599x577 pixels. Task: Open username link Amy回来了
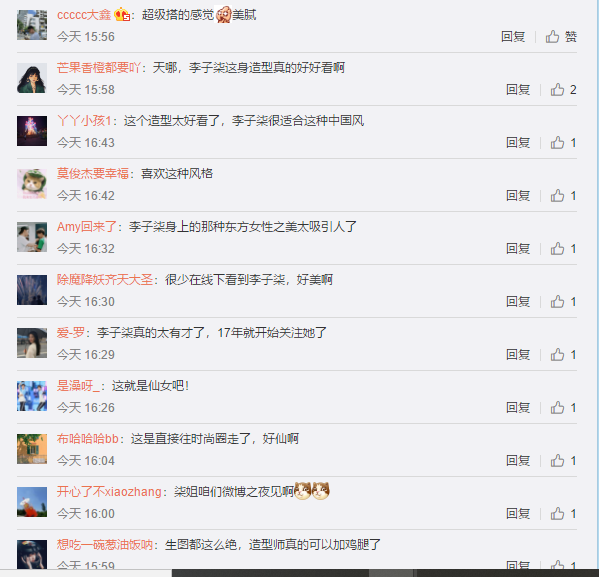(87, 227)
